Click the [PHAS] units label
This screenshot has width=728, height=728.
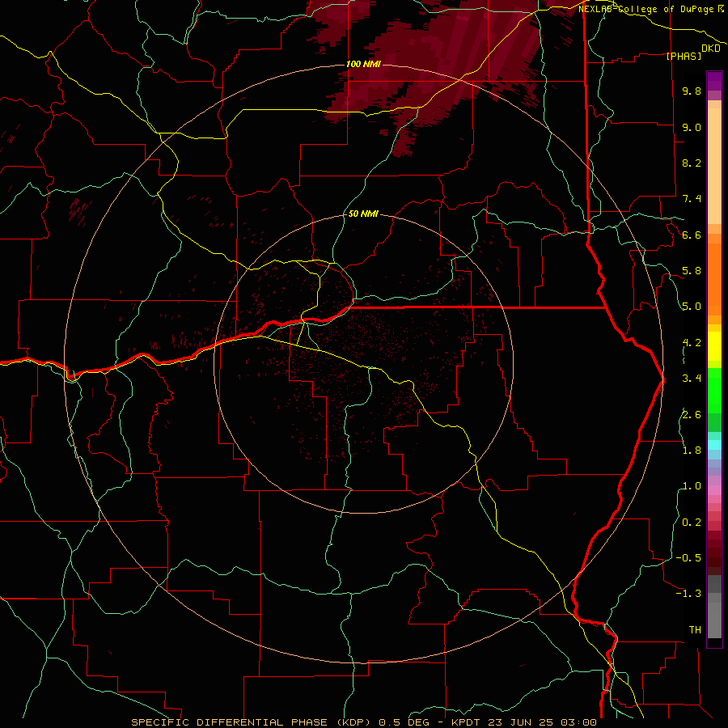click(x=684, y=57)
